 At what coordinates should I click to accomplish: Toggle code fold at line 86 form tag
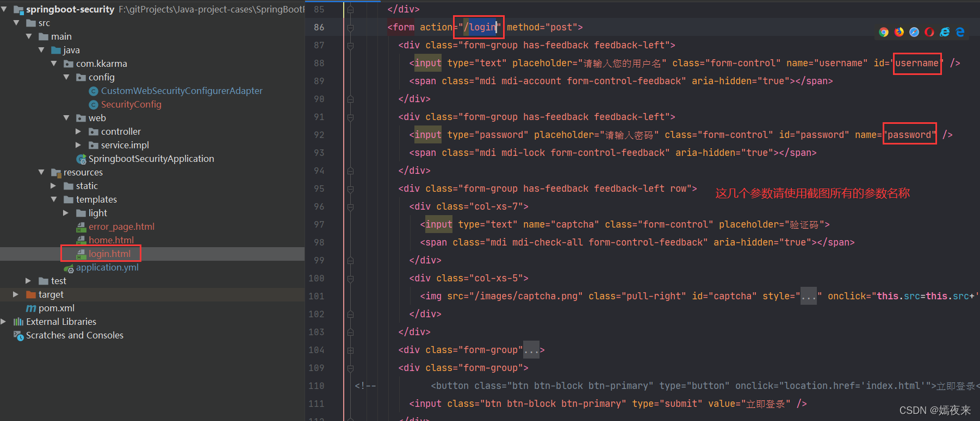350,27
